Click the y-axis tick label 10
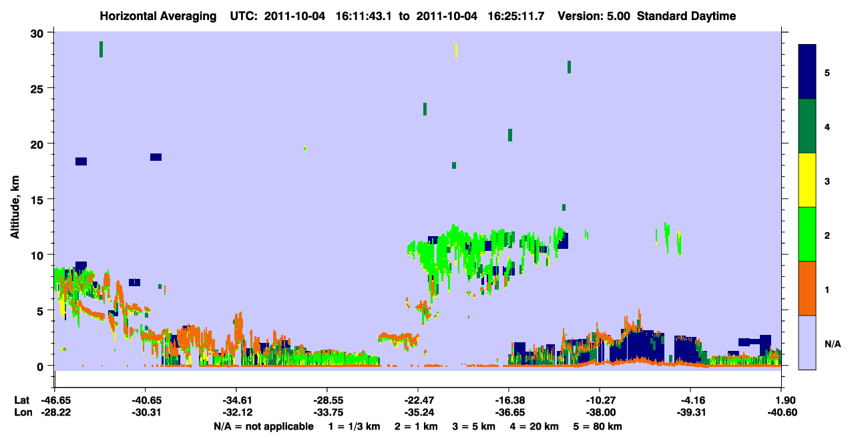This screenshot has height=445, width=868. (x=37, y=255)
